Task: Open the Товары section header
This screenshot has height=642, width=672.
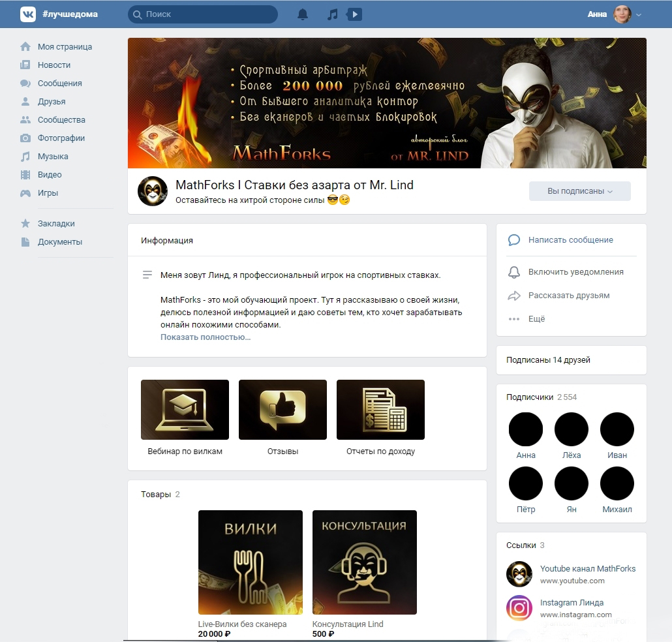Action: click(160, 495)
